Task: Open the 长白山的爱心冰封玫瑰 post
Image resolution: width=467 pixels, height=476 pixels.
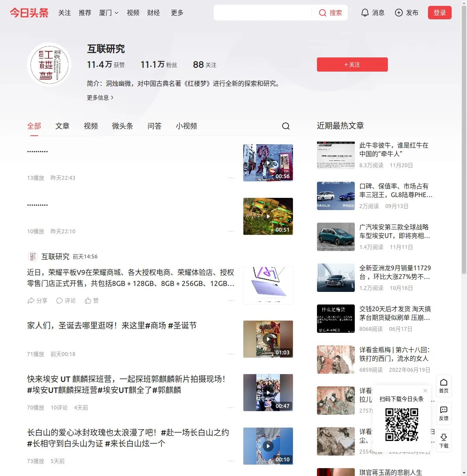Action: click(128, 438)
